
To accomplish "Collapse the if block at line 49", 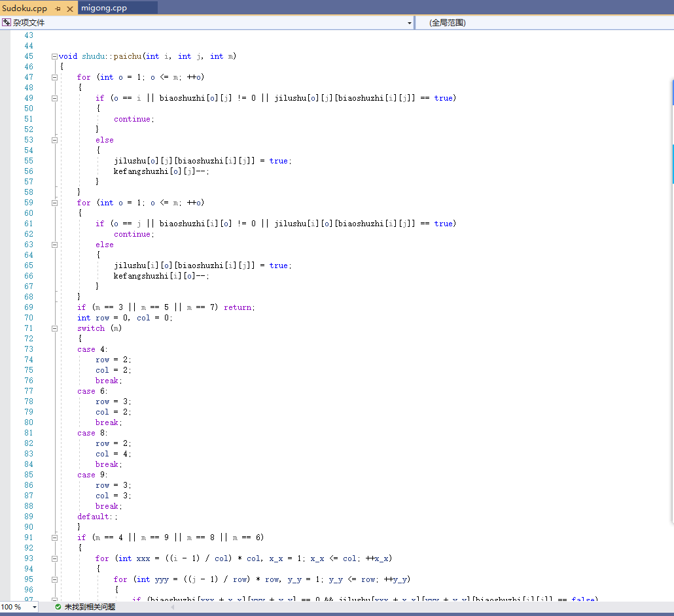I will (x=54, y=98).
